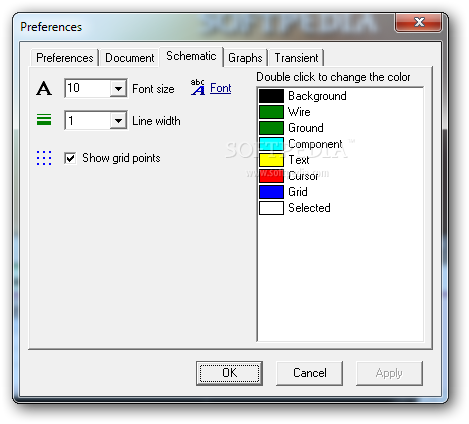Click the Background label in color list
The height and width of the screenshot is (424, 469).
tap(317, 96)
